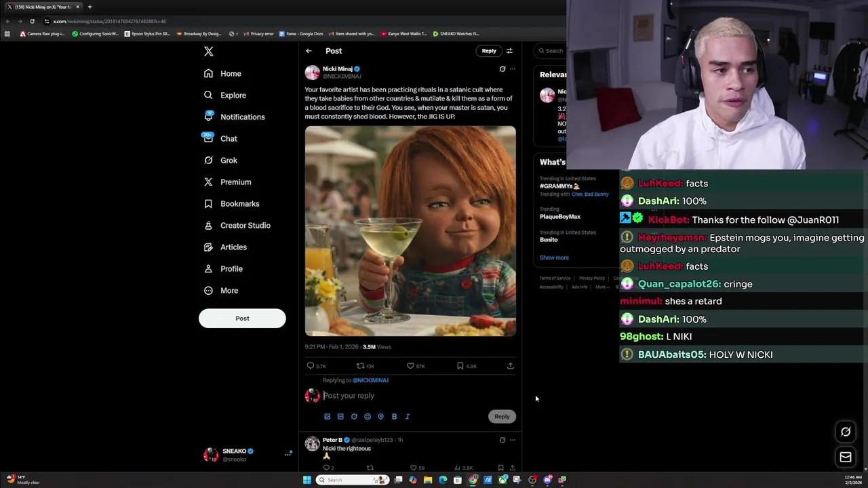This screenshot has height=488, width=868.
Task: Open the Camera Raw plug-in bookmark
Action: tap(42, 34)
